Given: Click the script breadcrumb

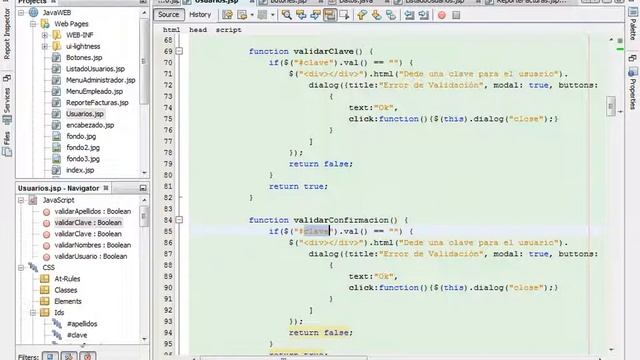Looking at the screenshot, I should pyautogui.click(x=229, y=30).
